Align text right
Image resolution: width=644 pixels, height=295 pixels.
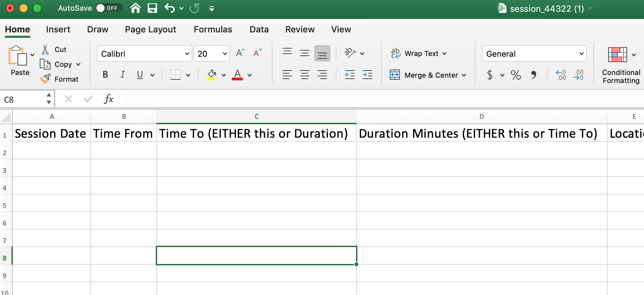click(x=322, y=75)
